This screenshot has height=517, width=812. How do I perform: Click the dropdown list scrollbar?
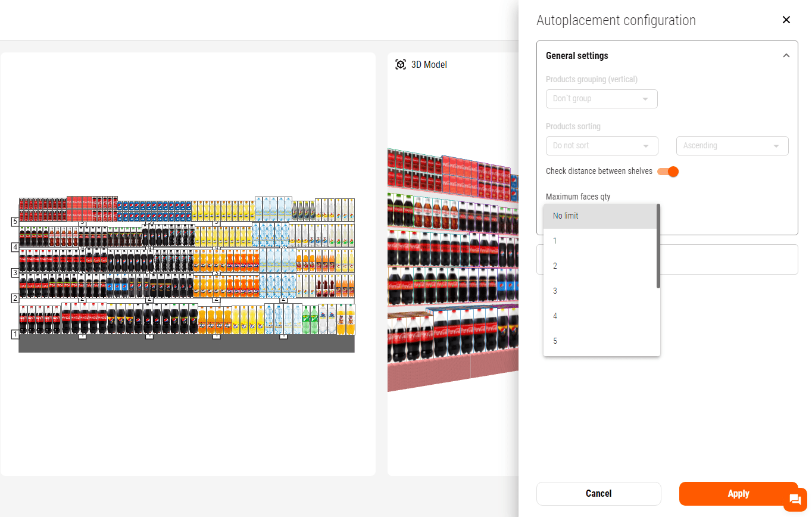pyautogui.click(x=658, y=246)
